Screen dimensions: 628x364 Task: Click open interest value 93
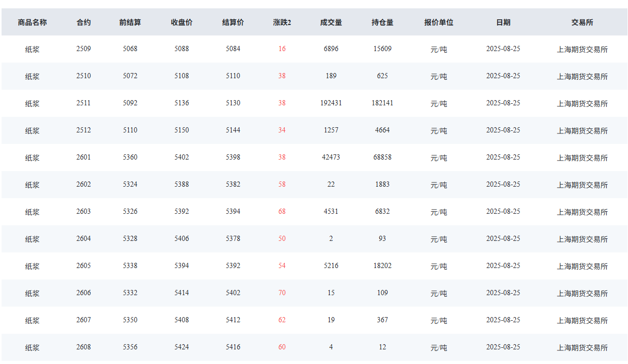click(x=382, y=239)
